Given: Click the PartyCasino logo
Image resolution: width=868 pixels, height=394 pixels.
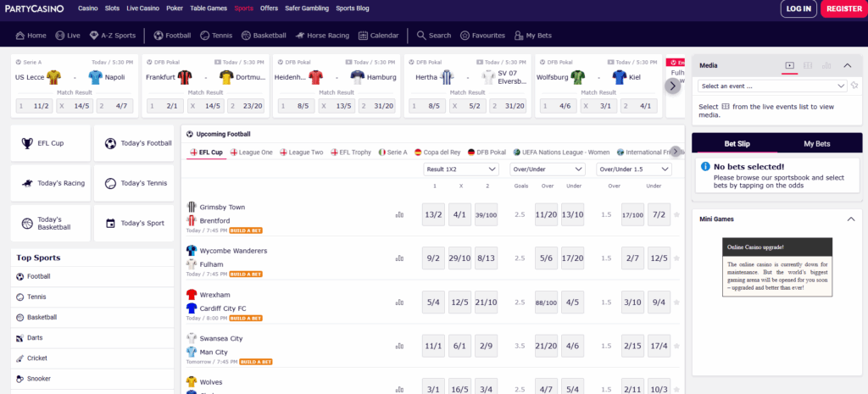Looking at the screenshot, I should click(x=34, y=8).
